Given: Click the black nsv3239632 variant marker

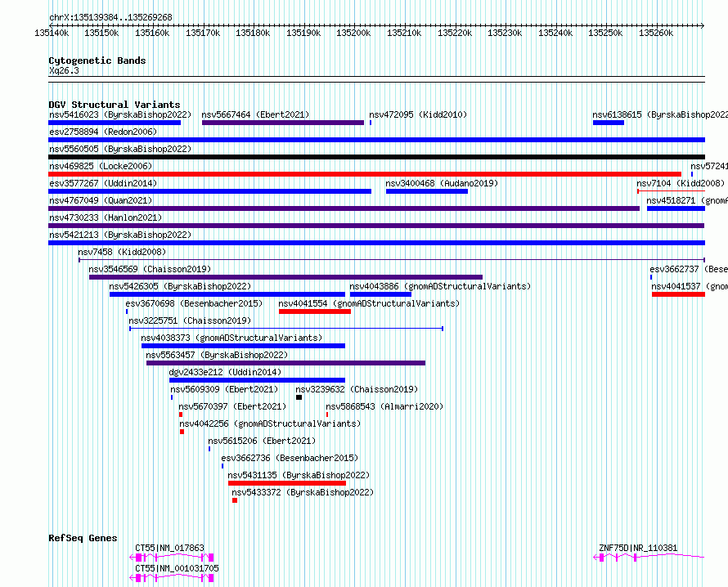Looking at the screenshot, I should click(x=299, y=397).
